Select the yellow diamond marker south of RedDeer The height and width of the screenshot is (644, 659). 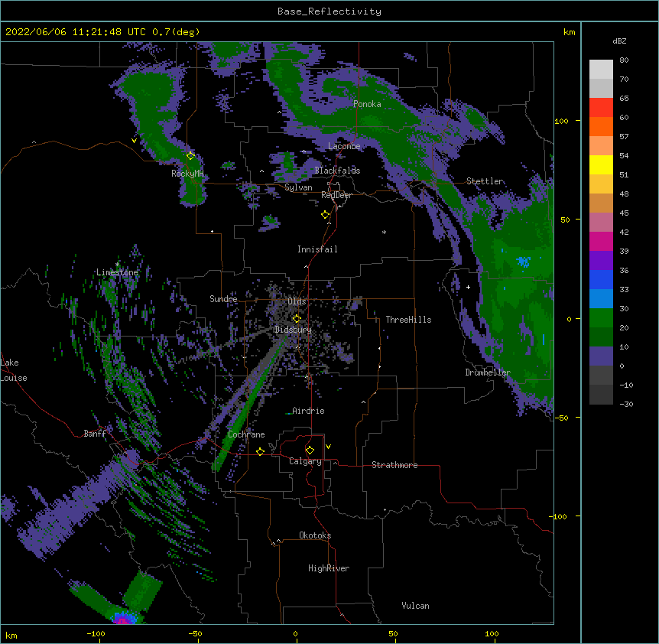[326, 215]
